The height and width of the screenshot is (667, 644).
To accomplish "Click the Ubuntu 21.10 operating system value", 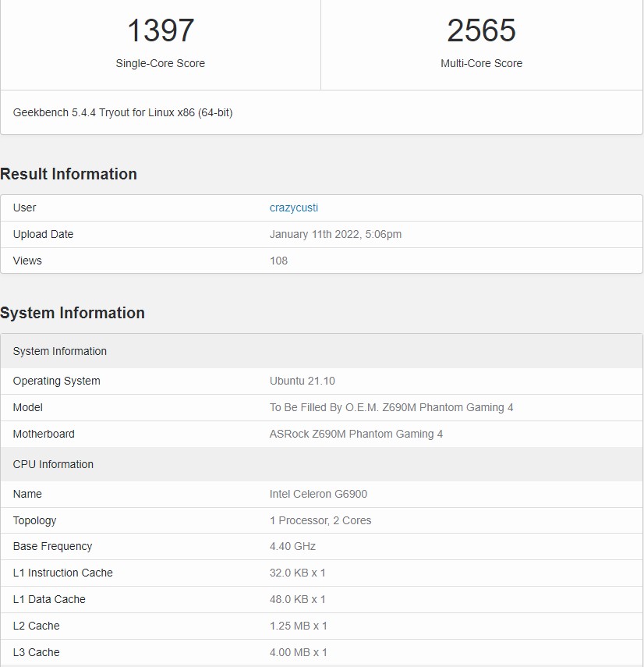I will (303, 381).
